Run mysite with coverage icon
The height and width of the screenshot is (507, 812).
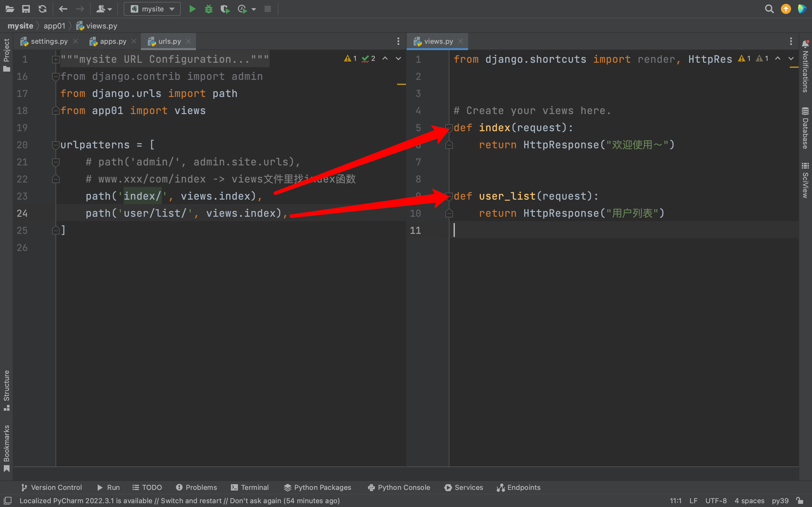click(225, 9)
